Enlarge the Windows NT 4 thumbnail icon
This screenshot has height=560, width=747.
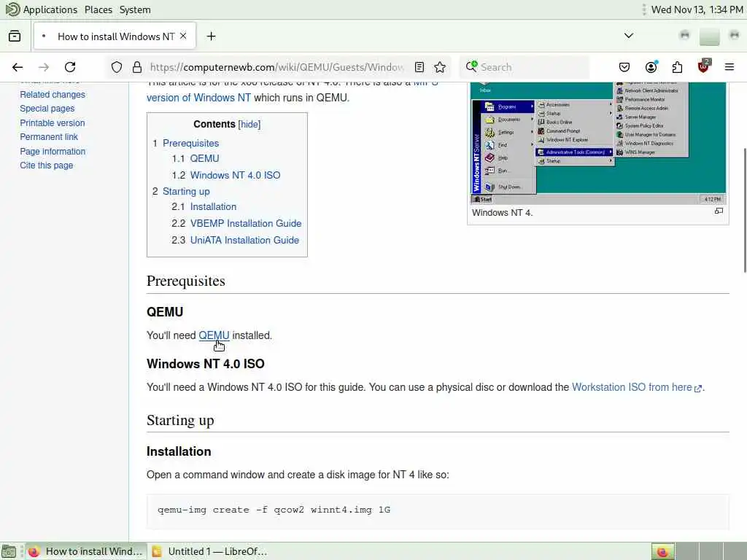tap(719, 211)
